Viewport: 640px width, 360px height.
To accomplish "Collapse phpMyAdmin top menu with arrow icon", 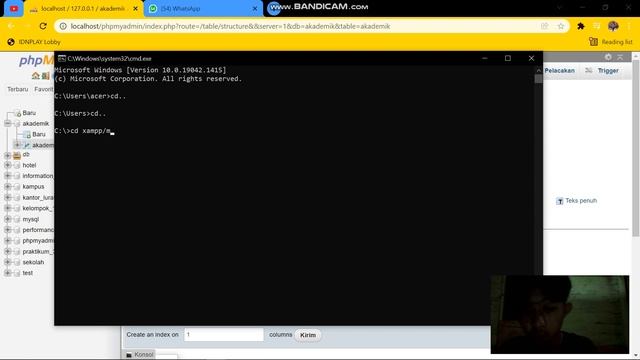I will [x=620, y=57].
